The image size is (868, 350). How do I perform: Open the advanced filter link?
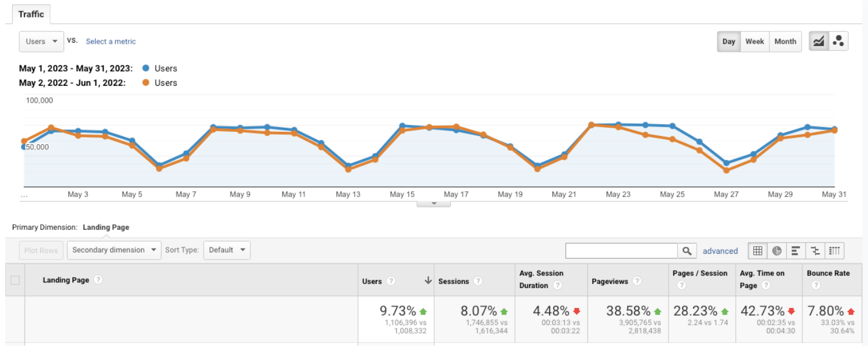click(720, 251)
